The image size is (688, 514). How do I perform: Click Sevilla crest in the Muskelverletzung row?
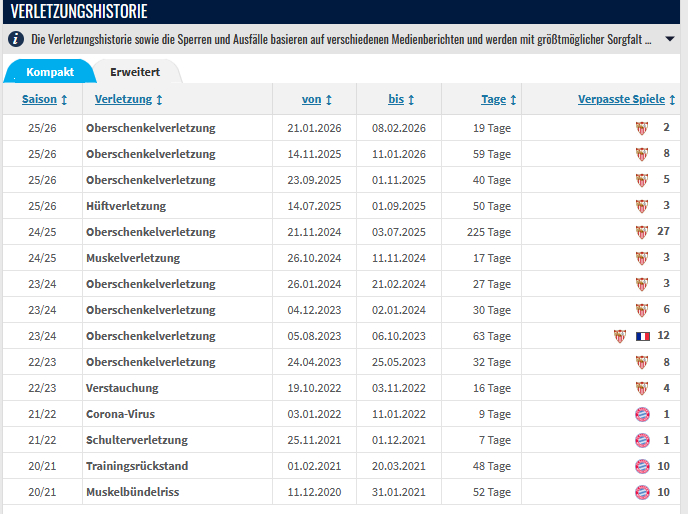pos(642,258)
